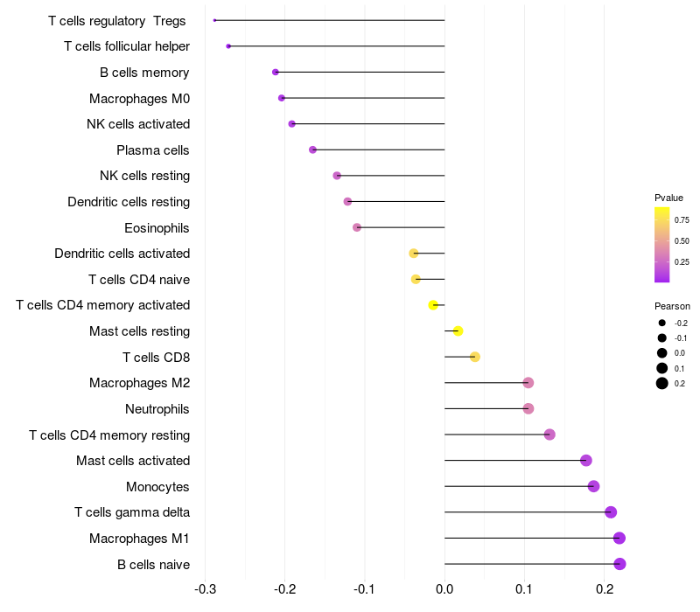Select the T cells regulatory Tregs point

coord(214,20)
